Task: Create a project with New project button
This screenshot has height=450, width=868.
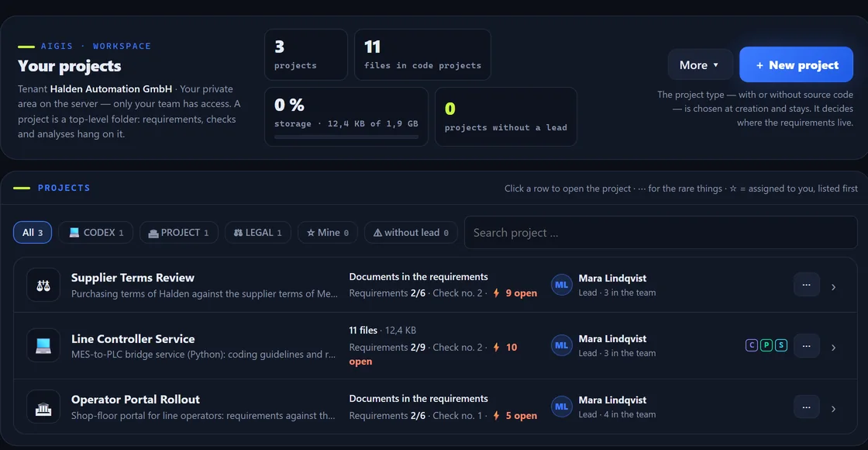Action: 796,65
